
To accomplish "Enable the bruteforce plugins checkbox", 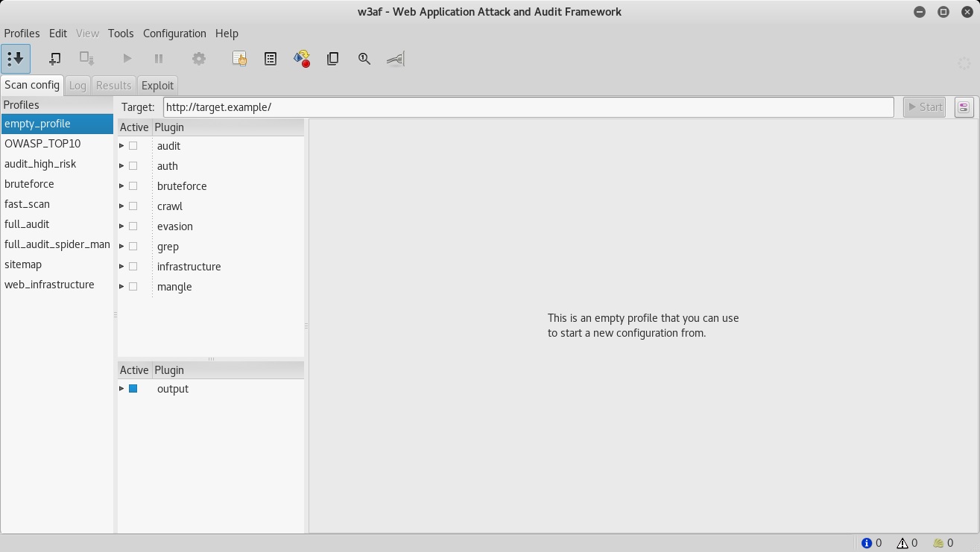I will (133, 186).
